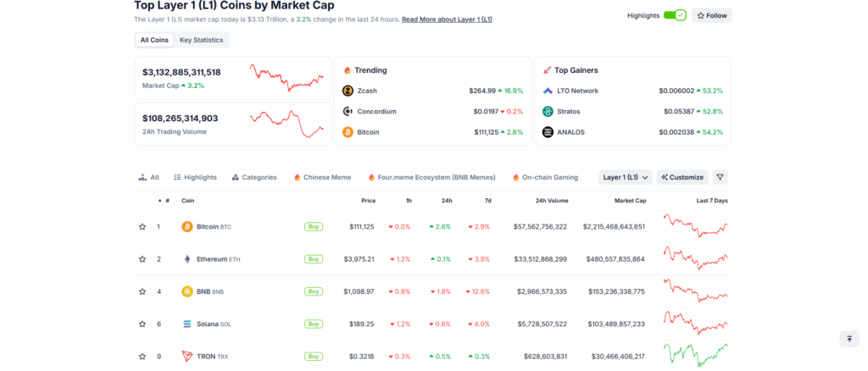Favorite Solana with the star icon
868x371 pixels.
(x=142, y=324)
